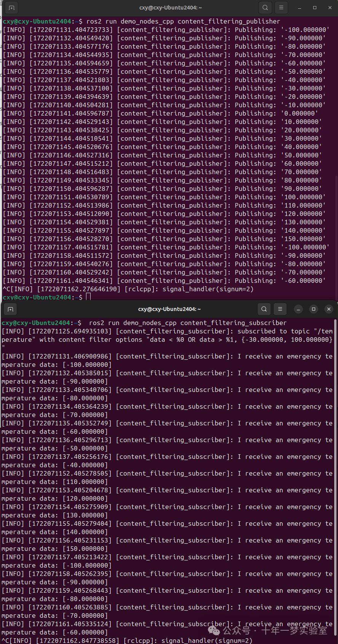Viewport: 338px width, 644px height.
Task: Click publisher line with timestamp 1722071161.404546341
Action: click(164, 281)
